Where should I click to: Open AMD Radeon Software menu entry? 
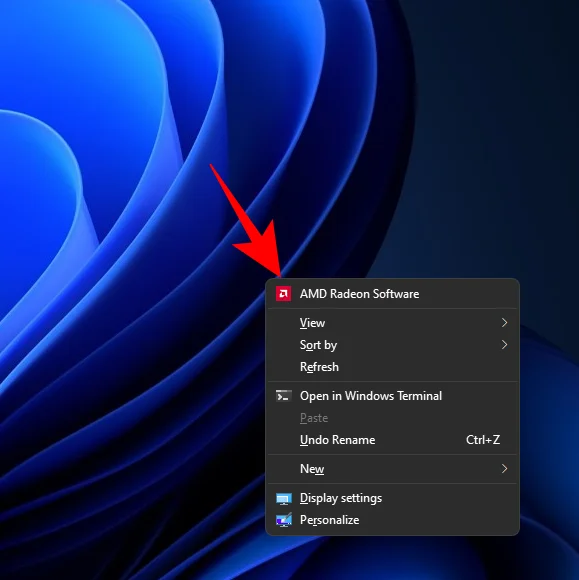393,294
